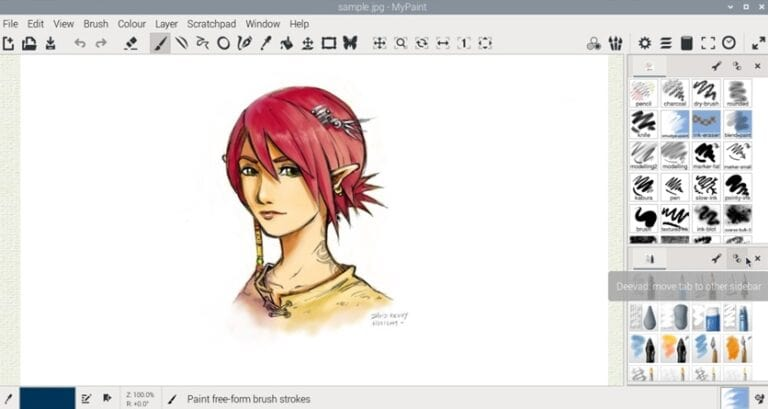Select the symmetry butterfly tool
Screen dimensions: 768x409
pyautogui.click(x=350, y=43)
